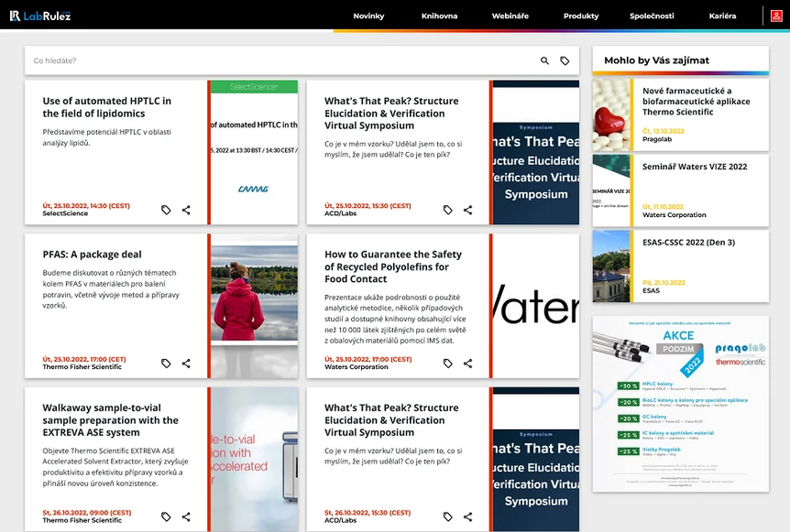
Task: Open the Kariéra page
Action: tap(722, 16)
